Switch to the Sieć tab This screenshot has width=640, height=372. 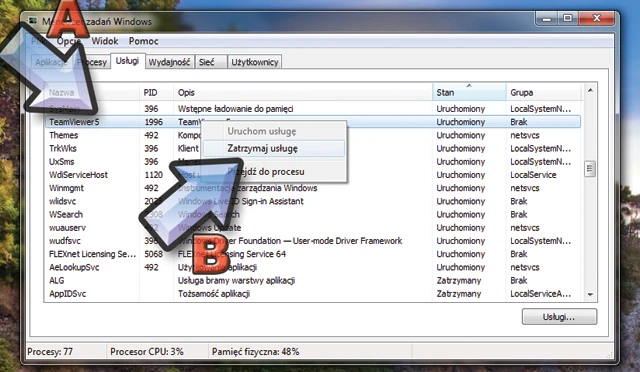(211, 62)
